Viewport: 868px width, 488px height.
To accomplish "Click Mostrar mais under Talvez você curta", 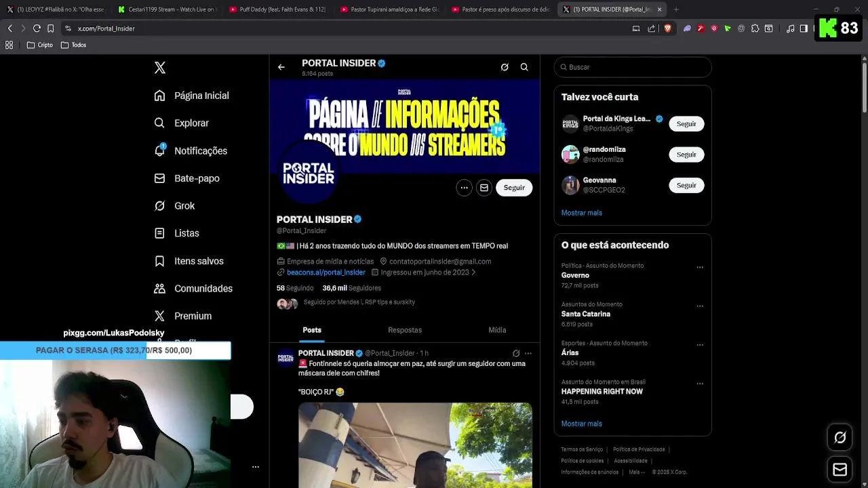I will point(581,213).
